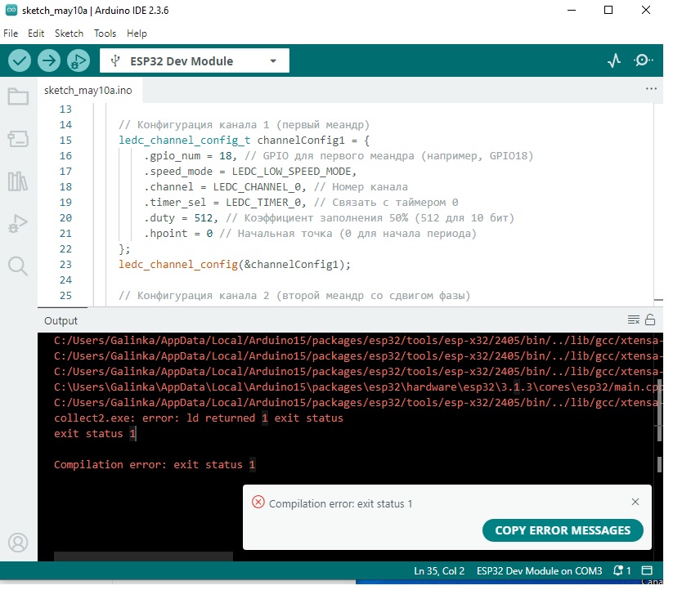
Task: Open the Help menu
Action: (137, 34)
